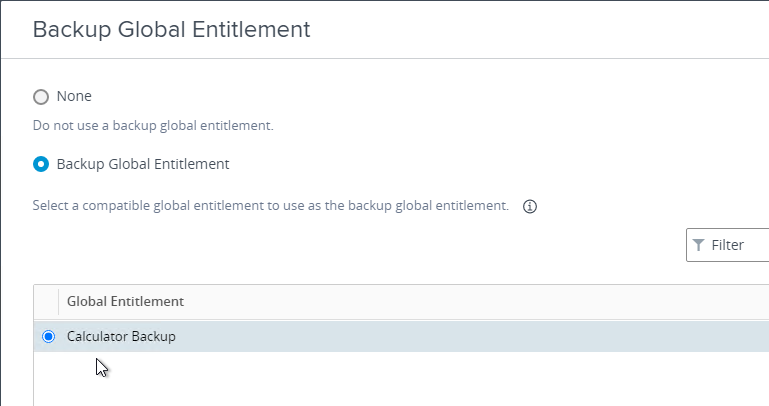Click the None option label text
This screenshot has width=769, height=406.
click(x=74, y=96)
